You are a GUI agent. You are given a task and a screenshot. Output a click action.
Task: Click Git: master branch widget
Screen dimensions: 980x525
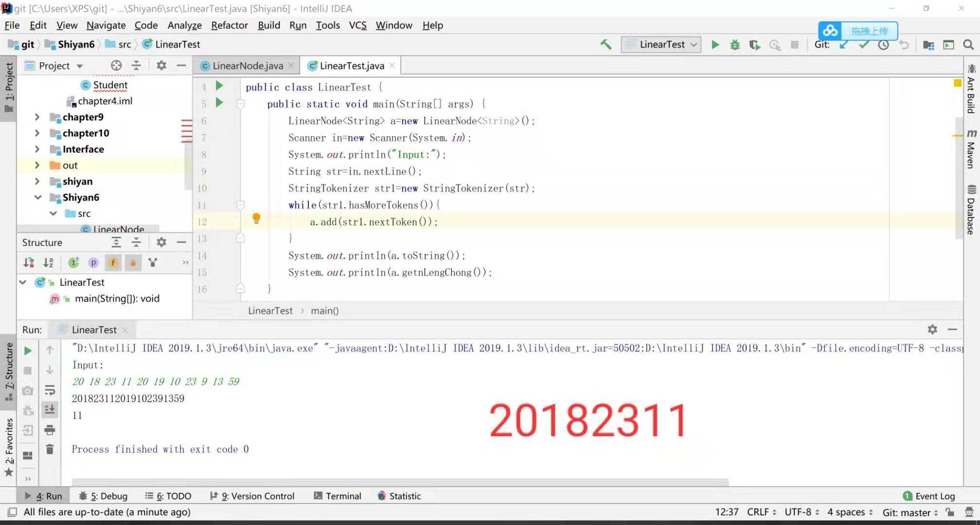910,512
